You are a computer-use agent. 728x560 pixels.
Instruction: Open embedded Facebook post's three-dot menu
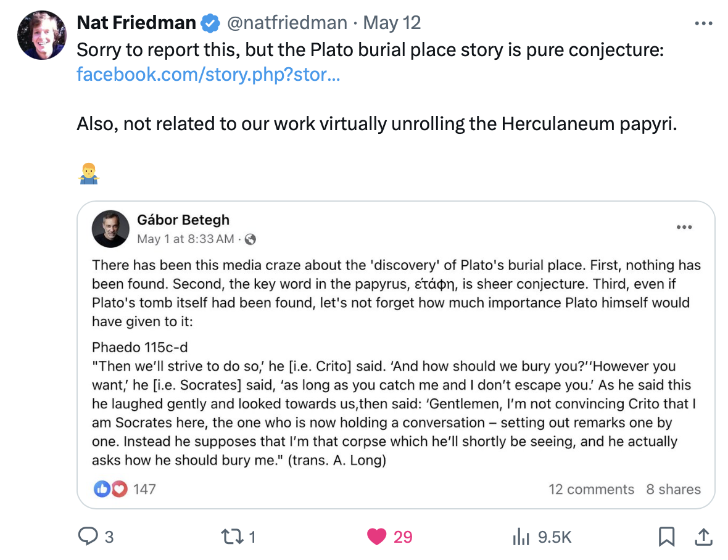click(684, 227)
